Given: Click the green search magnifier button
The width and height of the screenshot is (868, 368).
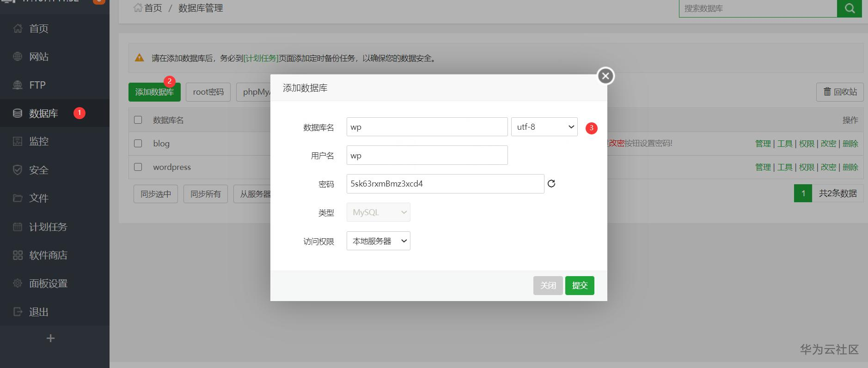Looking at the screenshot, I should [x=850, y=8].
